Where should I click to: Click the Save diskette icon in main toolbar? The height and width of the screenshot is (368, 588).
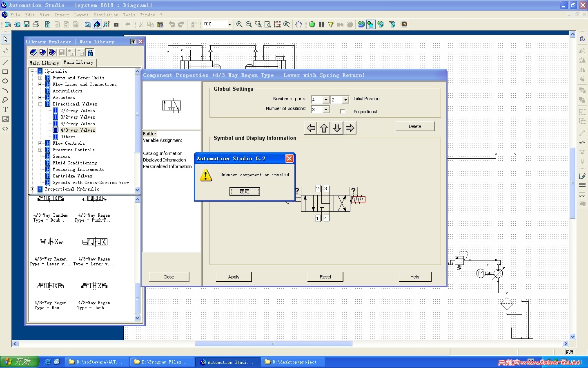(27, 25)
